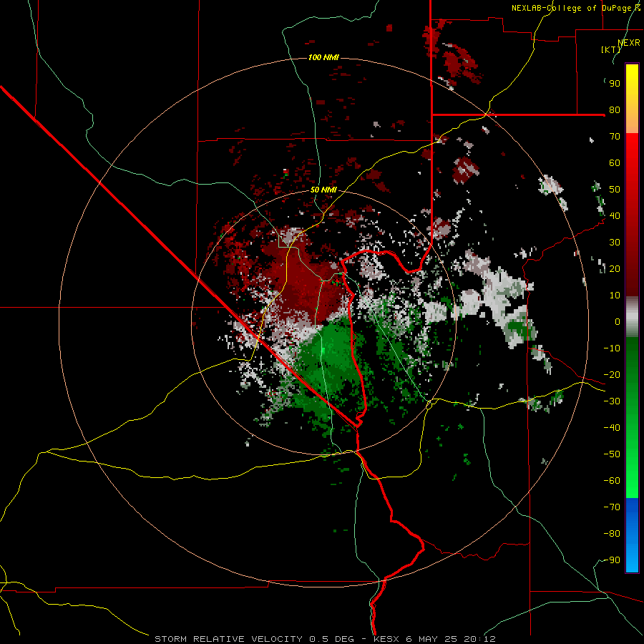This screenshot has height=644, width=644.
Task: Click the KESX radar site identifier
Action: [x=386, y=639]
